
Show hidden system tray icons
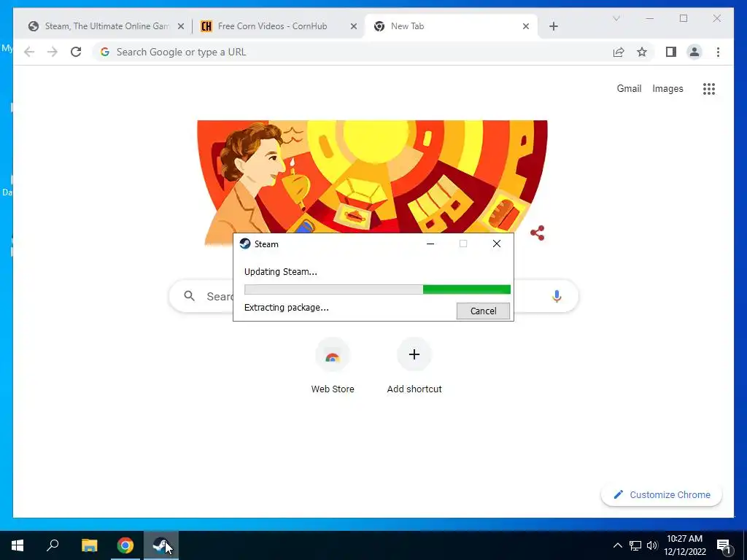click(617, 545)
